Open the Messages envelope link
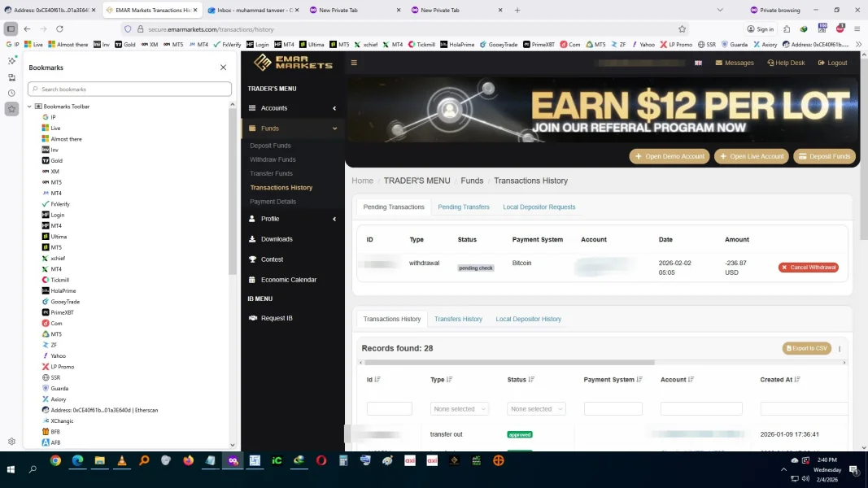Screen dimensions: 868x488 (x=735, y=63)
